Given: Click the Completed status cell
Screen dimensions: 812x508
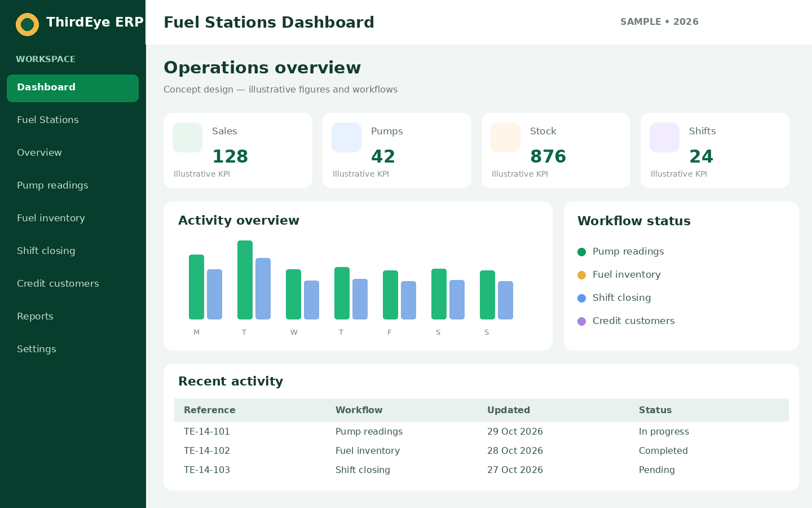Looking at the screenshot, I should click(x=663, y=451).
